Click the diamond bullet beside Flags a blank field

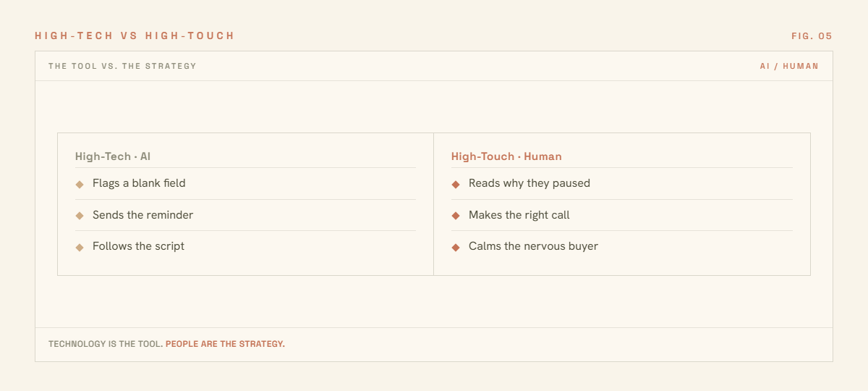(x=80, y=185)
